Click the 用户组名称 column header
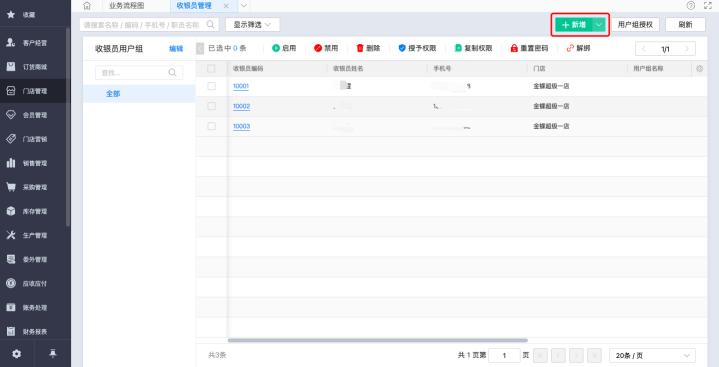Image resolution: width=719 pixels, height=367 pixels. click(x=648, y=68)
